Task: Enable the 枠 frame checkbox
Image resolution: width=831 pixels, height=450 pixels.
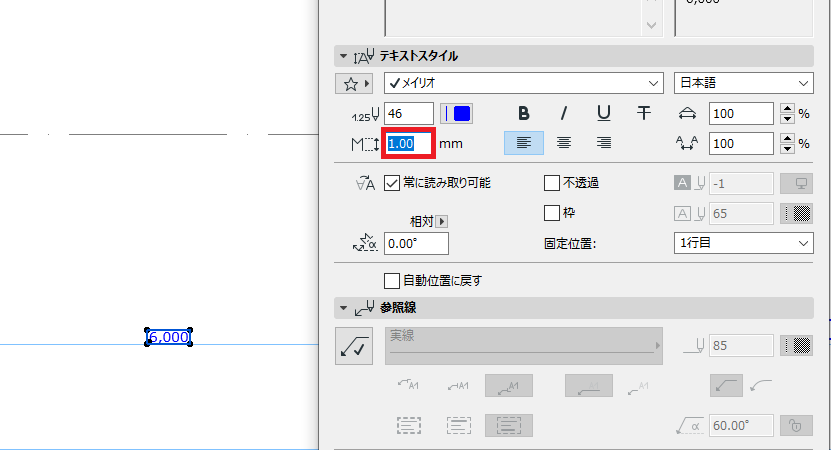Action: 552,213
